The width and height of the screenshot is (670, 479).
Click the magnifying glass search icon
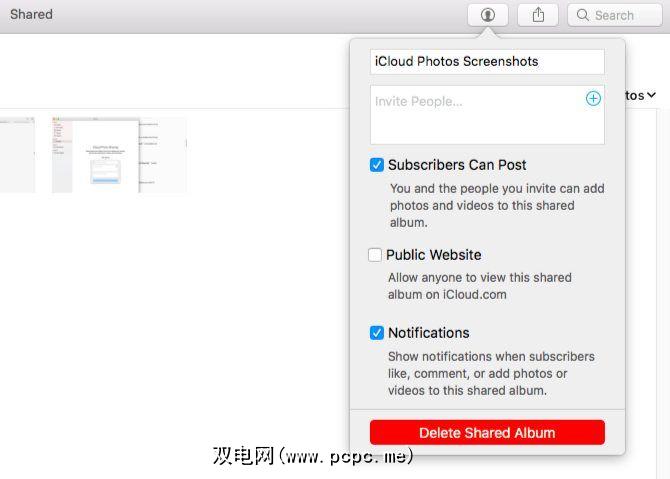point(582,15)
